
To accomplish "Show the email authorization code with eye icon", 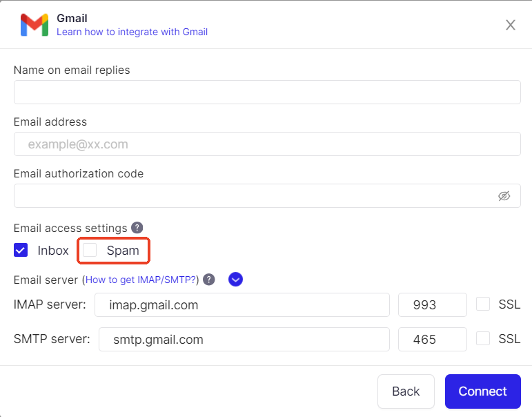I will [504, 196].
